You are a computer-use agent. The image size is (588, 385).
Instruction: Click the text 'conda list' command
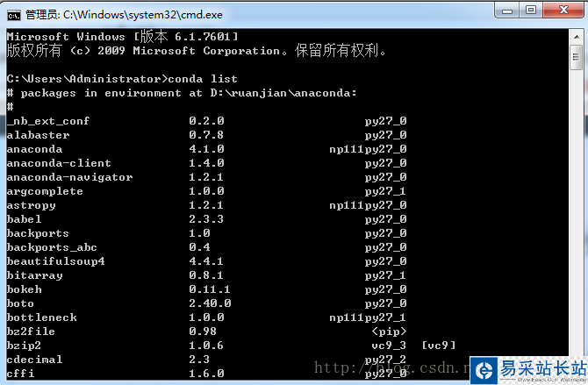203,79
